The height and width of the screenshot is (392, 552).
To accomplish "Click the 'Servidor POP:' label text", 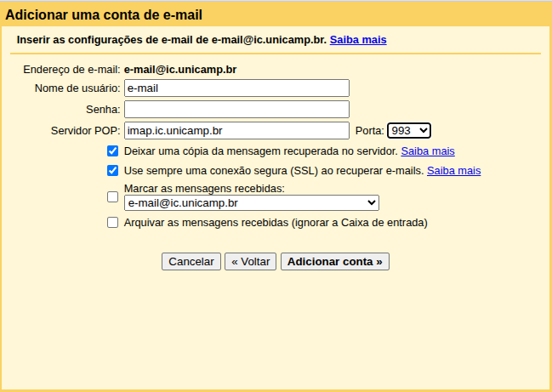I will click(x=85, y=131).
